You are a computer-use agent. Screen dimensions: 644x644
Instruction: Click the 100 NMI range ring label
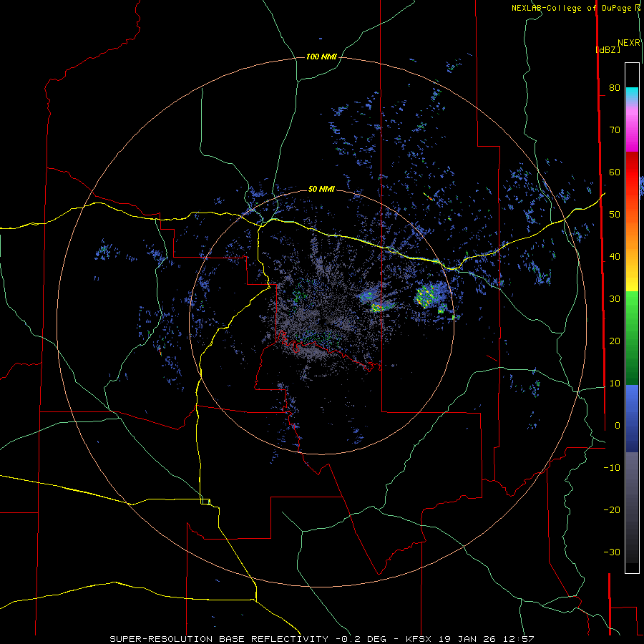click(321, 57)
